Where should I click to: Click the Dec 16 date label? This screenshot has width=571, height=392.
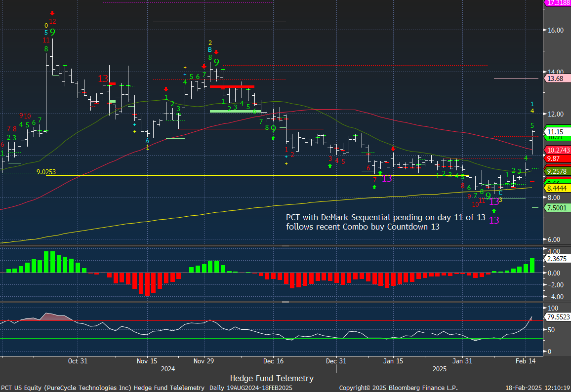(x=274, y=361)
